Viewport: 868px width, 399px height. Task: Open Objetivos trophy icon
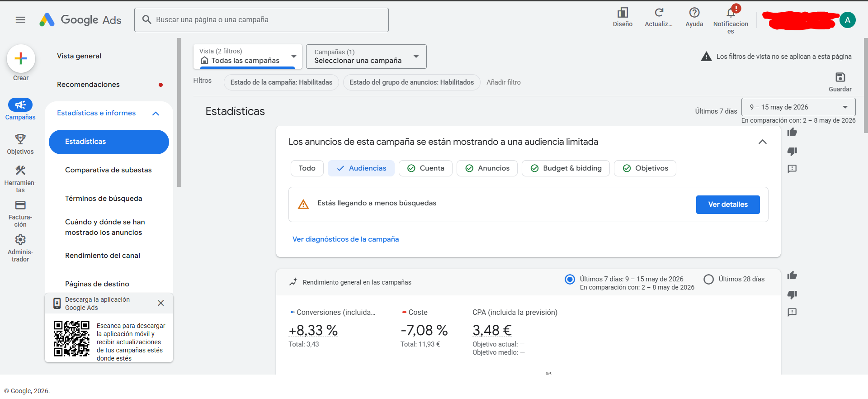[x=20, y=139]
